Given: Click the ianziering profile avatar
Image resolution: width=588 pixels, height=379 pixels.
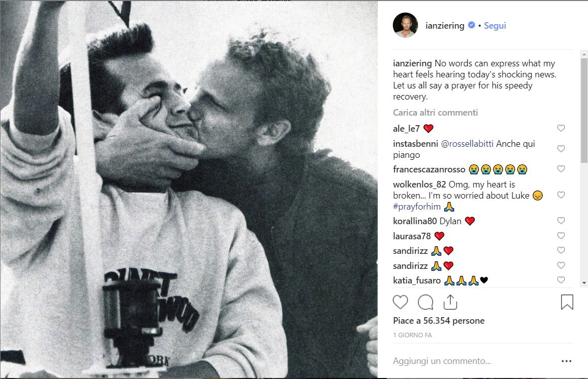Looking at the screenshot, I should coord(405,25).
